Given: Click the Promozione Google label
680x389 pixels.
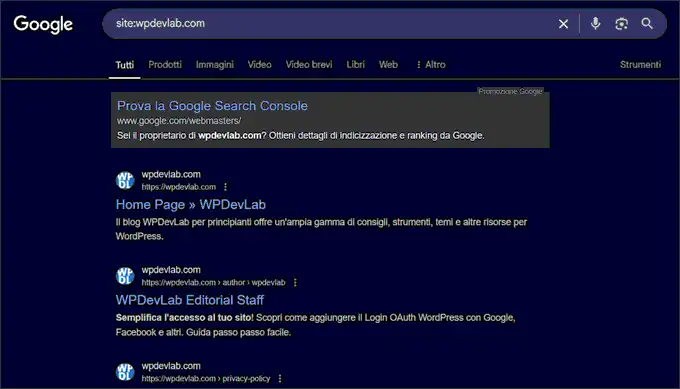Looking at the screenshot, I should tap(510, 92).
